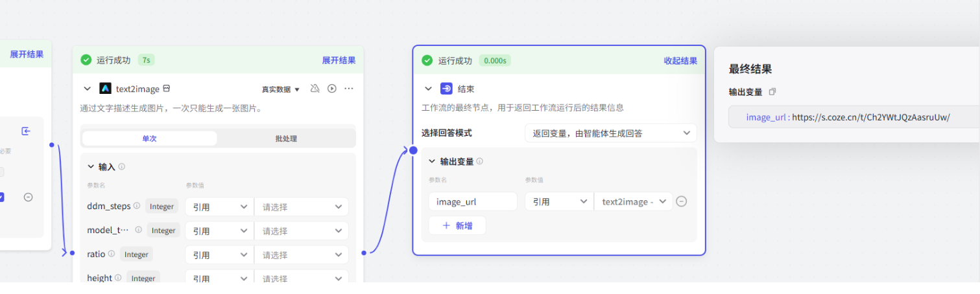The width and height of the screenshot is (980, 294).
Task: Click 收起结果 on the End node
Action: (680, 60)
